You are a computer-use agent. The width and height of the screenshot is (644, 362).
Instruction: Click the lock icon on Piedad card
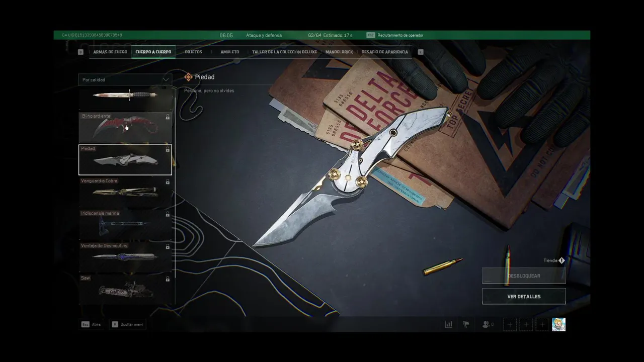coord(168,149)
